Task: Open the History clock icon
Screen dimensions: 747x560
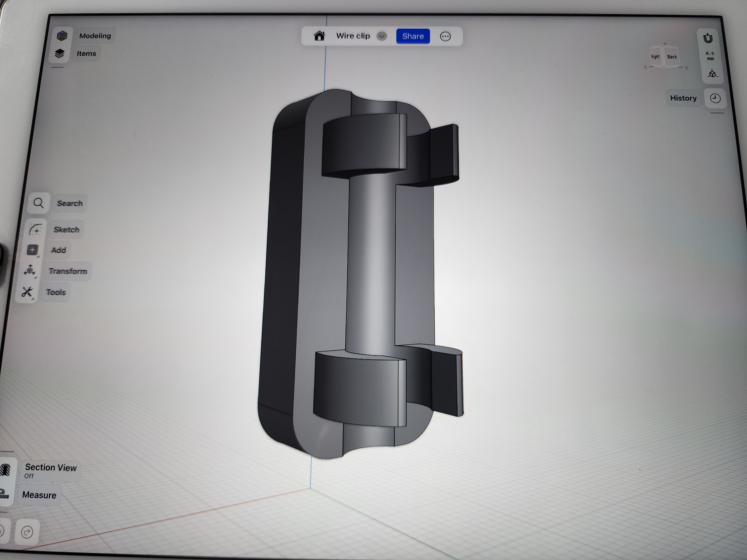Action: coord(715,99)
